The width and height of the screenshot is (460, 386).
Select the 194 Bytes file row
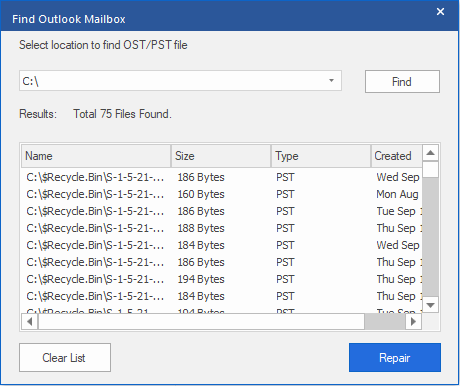click(222, 279)
